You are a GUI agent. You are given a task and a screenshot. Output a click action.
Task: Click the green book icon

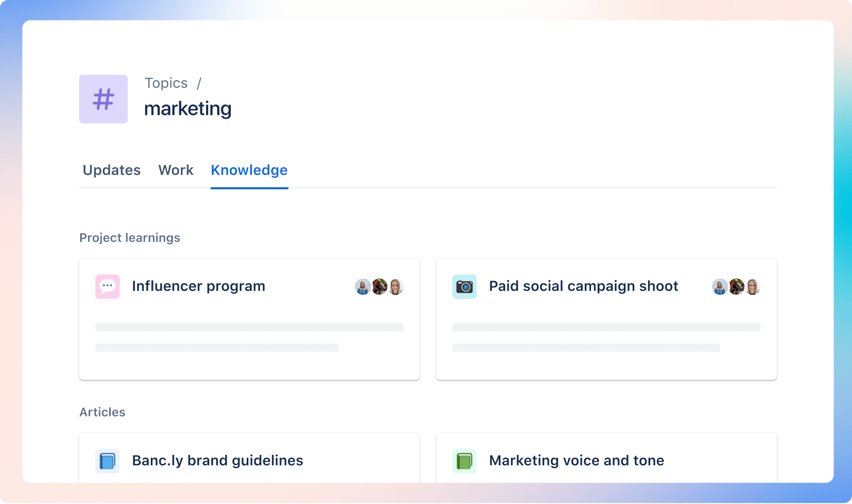tap(464, 461)
